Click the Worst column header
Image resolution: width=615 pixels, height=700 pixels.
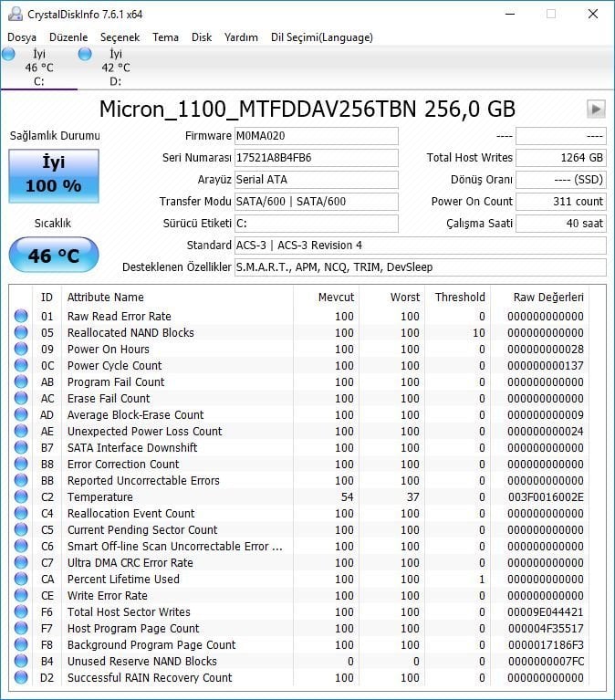click(391, 298)
